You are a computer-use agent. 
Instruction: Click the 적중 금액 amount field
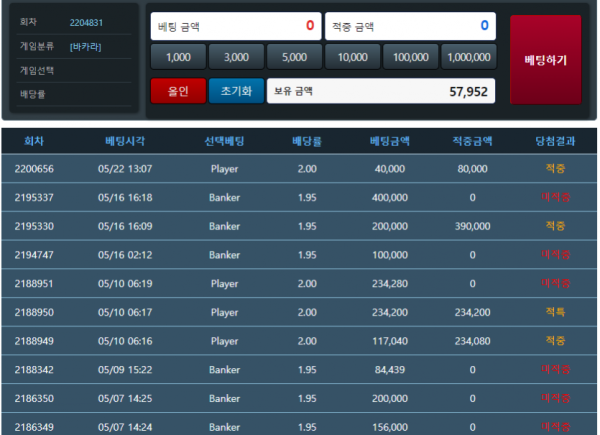410,26
